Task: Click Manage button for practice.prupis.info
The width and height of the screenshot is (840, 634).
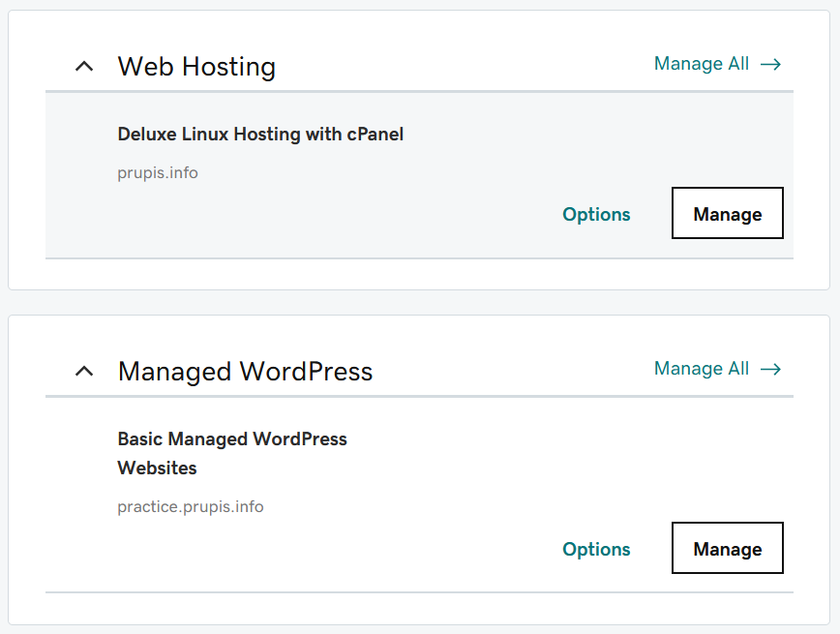Action: click(x=728, y=548)
